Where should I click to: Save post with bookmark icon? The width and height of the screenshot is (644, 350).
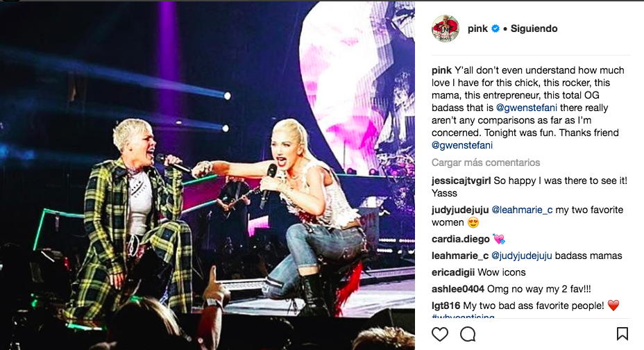pos(622,334)
